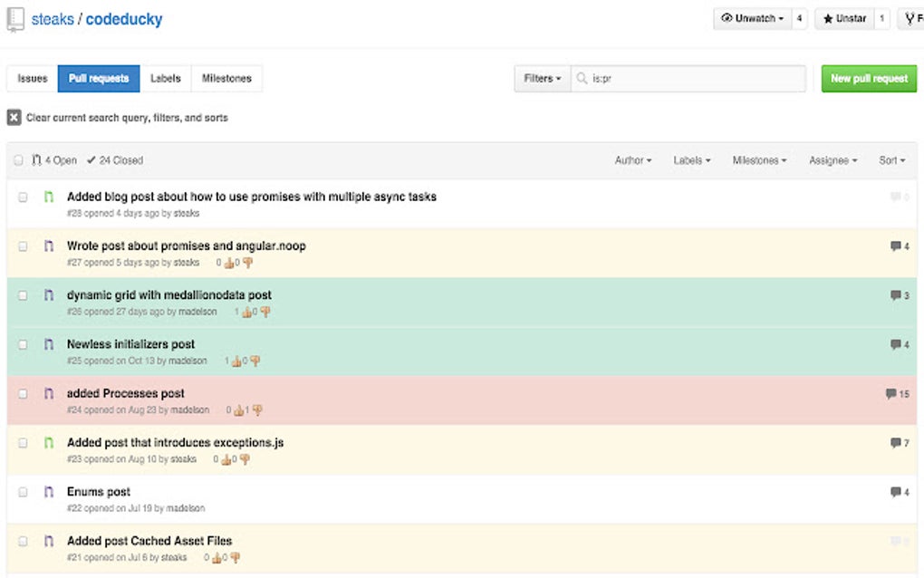Expand the Sort options dropdown

892,159
